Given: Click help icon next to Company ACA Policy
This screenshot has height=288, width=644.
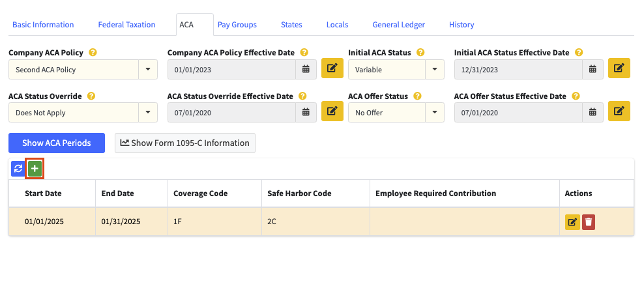Looking at the screenshot, I should tap(93, 52).
